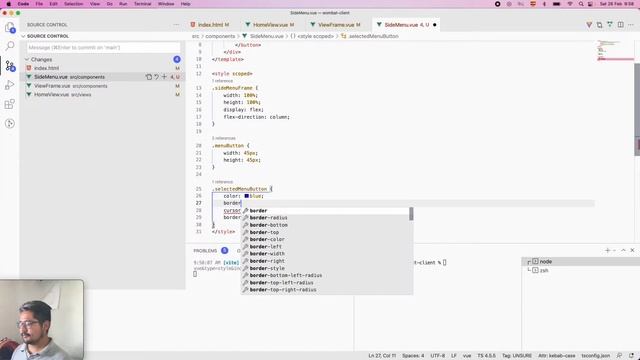The image size is (640, 360).
Task: Open the Go menu
Action: pos(109,4)
